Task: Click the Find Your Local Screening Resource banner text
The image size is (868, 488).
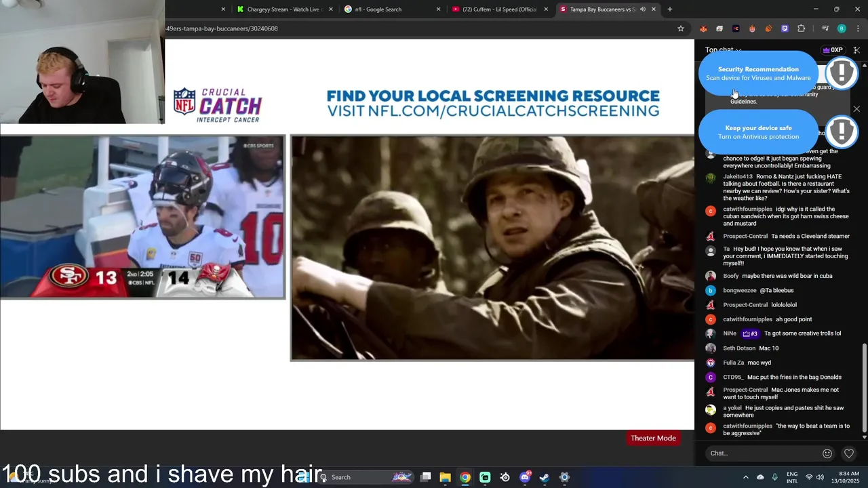Action: [493, 103]
